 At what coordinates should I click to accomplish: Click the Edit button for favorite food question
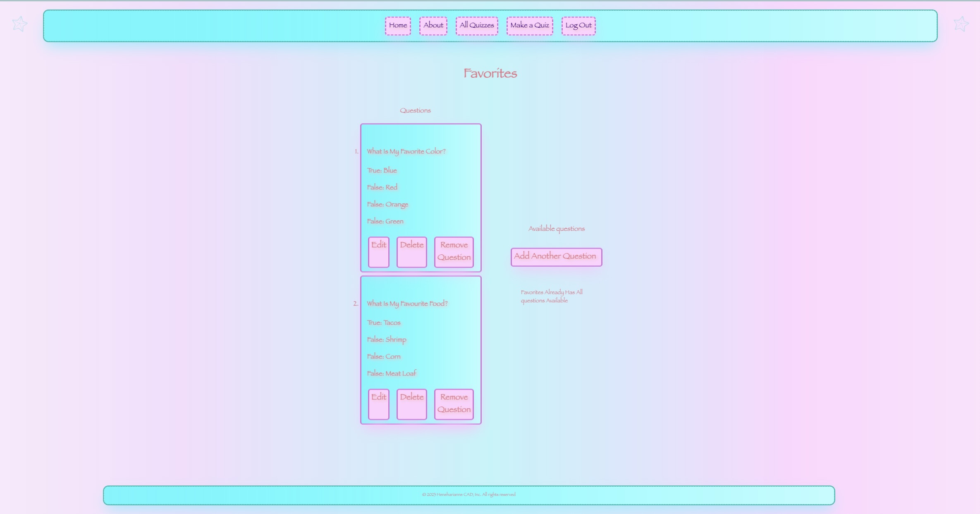378,403
